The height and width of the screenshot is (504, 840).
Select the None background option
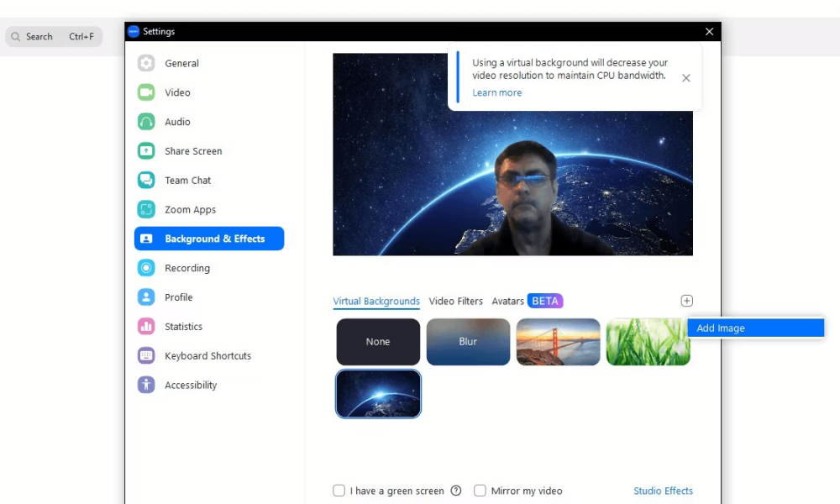[x=378, y=342]
